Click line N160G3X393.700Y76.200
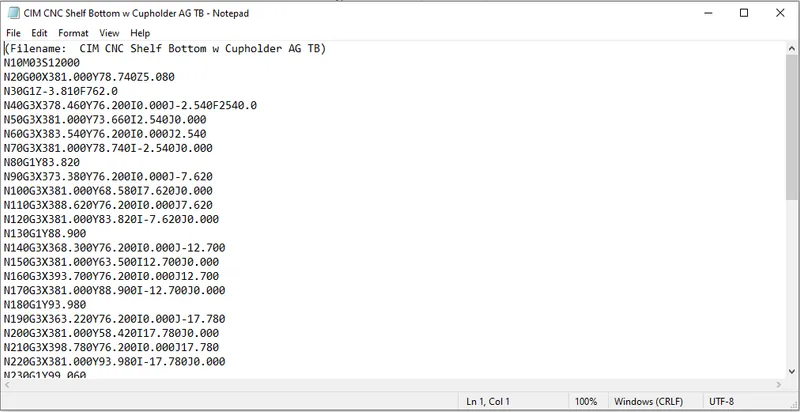Image resolution: width=800 pixels, height=412 pixels. (x=112, y=276)
